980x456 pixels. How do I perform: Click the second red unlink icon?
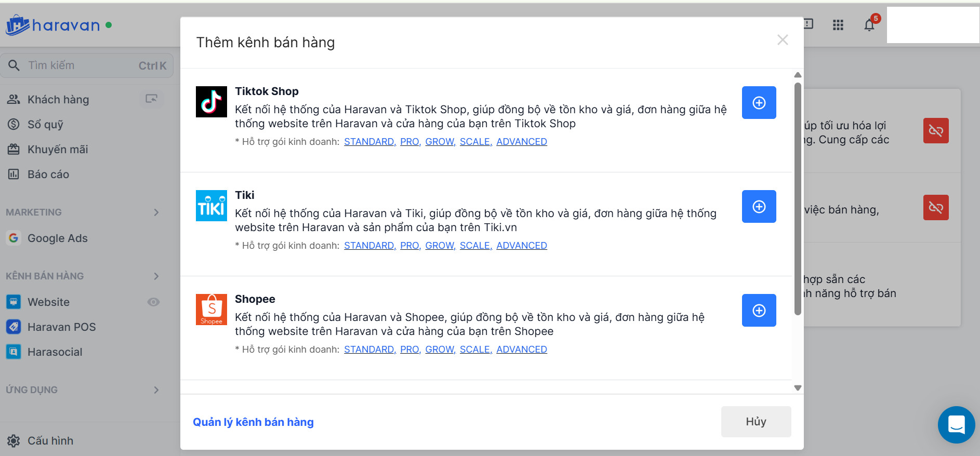936,207
